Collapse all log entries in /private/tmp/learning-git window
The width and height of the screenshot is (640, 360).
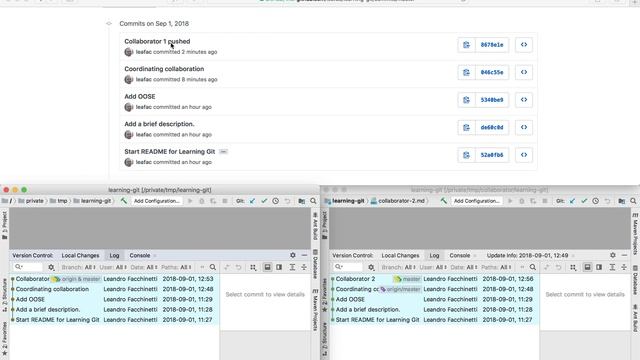304,267
